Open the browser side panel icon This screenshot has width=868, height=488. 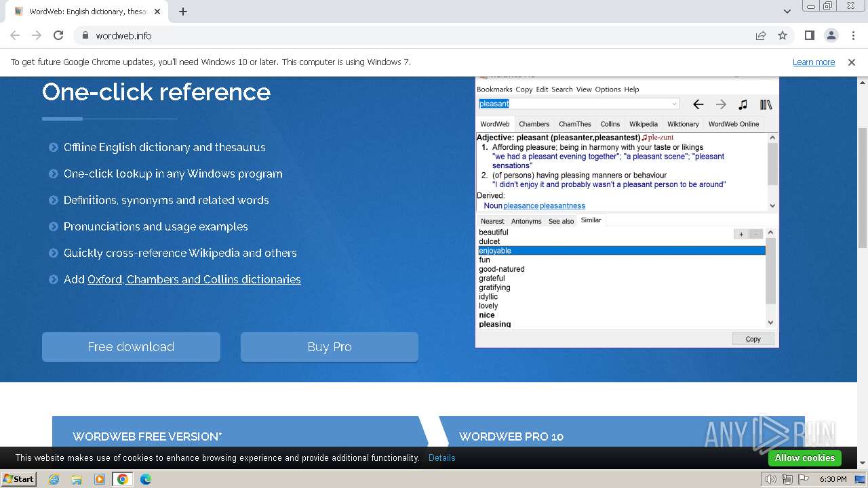point(809,35)
